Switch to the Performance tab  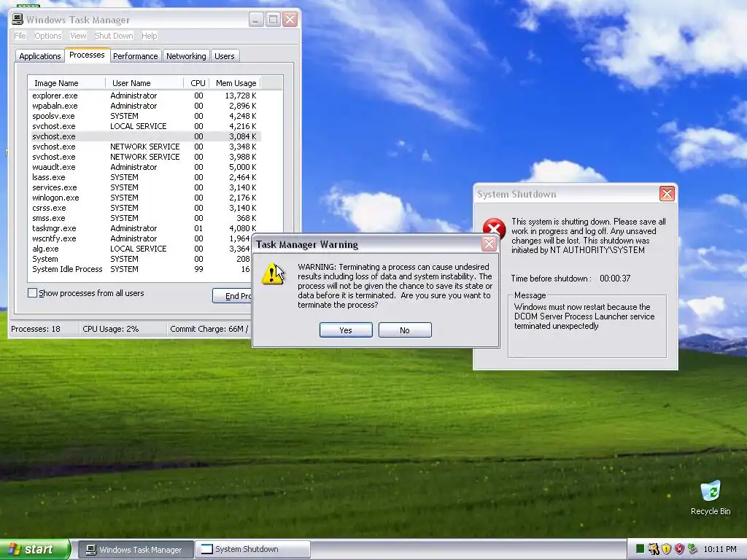135,56
